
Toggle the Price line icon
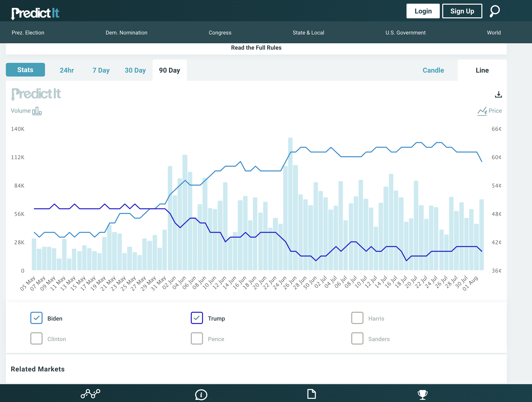tap(482, 111)
